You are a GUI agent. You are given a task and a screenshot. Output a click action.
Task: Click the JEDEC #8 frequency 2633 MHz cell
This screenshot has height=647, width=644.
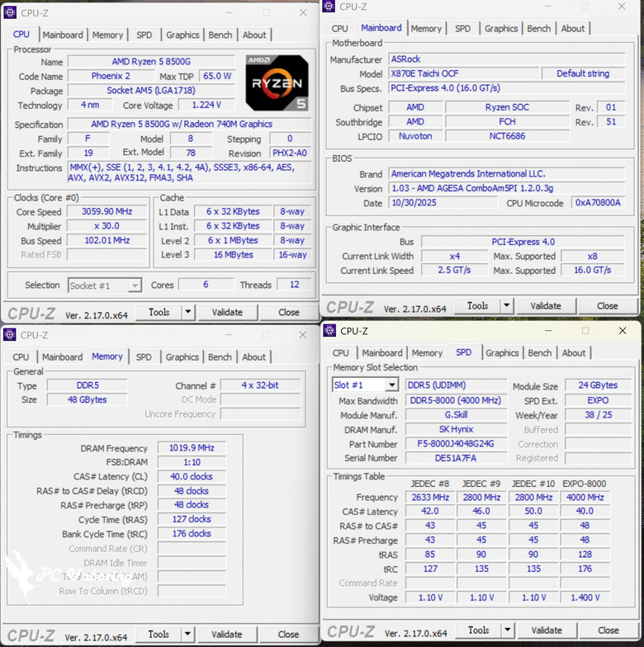point(430,497)
